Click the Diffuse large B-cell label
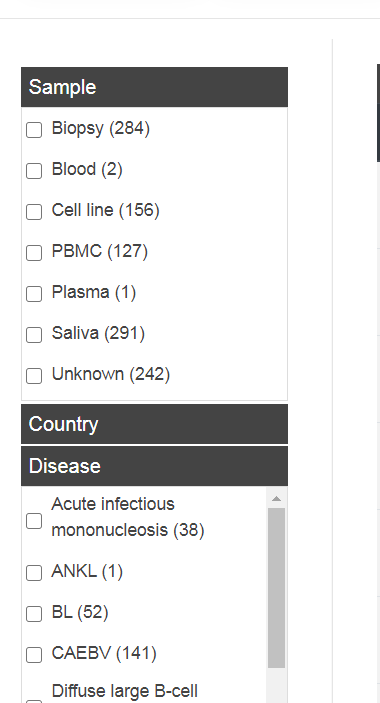Screen dimensions: 380x703 click(x=125, y=691)
